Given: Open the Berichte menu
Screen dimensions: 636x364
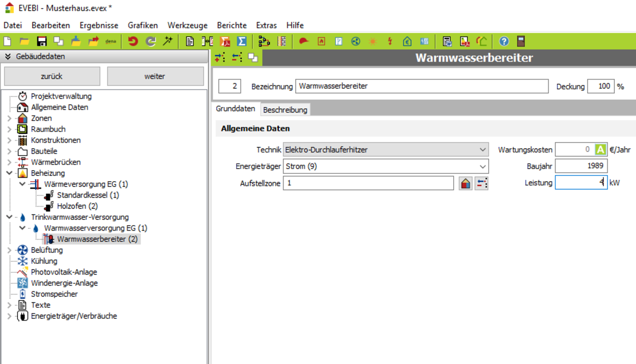Looking at the screenshot, I should click(x=232, y=25).
